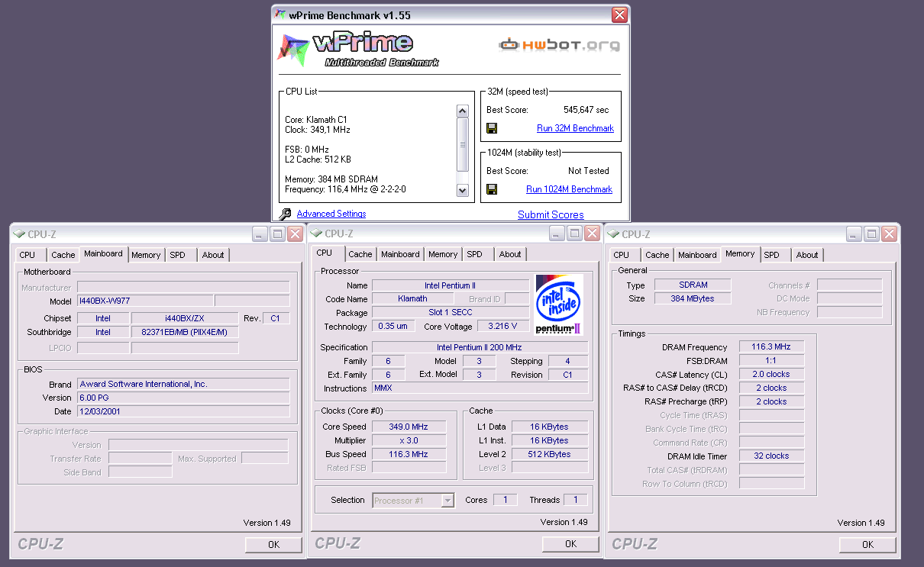
Task: Click the DRAM Frequency value 116.3 MHz
Action: pos(771,346)
